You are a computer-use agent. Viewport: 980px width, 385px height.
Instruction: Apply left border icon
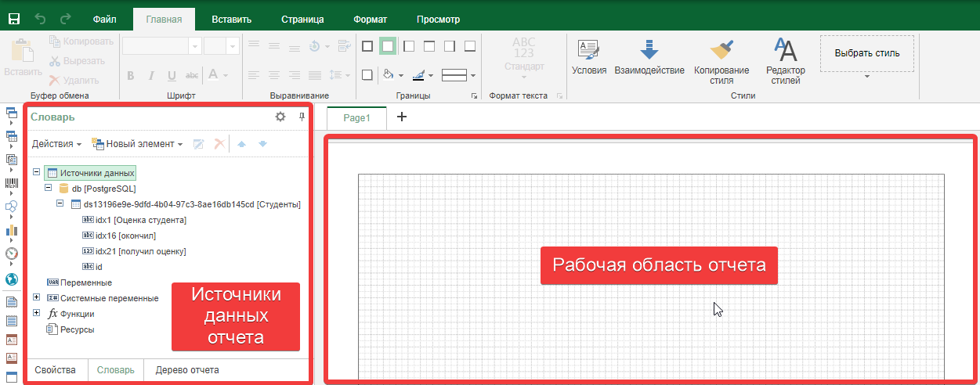(408, 46)
